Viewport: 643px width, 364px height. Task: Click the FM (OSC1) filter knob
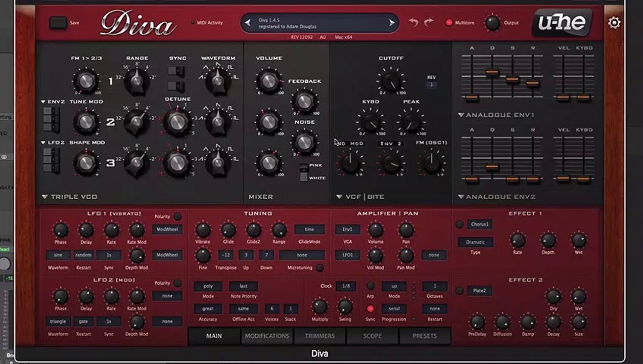[x=431, y=163]
